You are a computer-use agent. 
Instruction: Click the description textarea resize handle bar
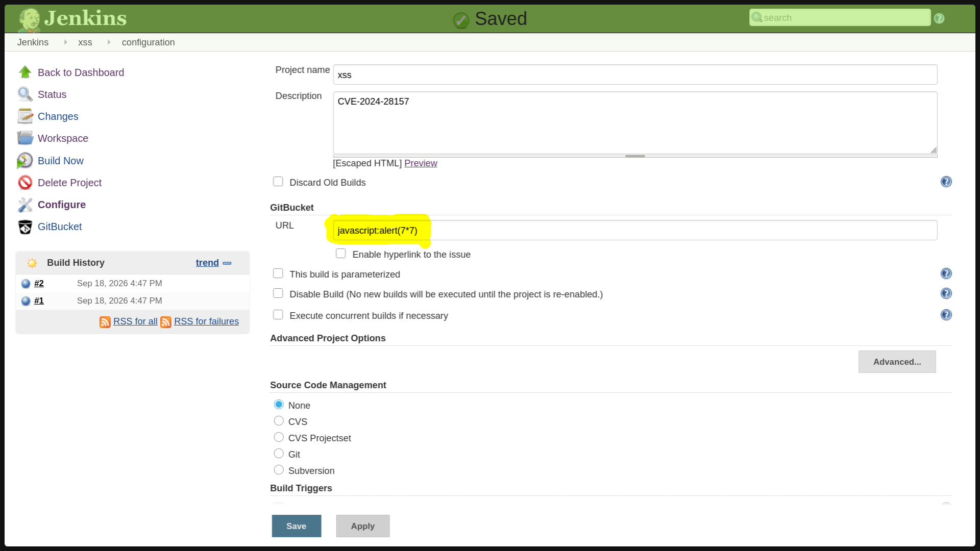tap(635, 156)
